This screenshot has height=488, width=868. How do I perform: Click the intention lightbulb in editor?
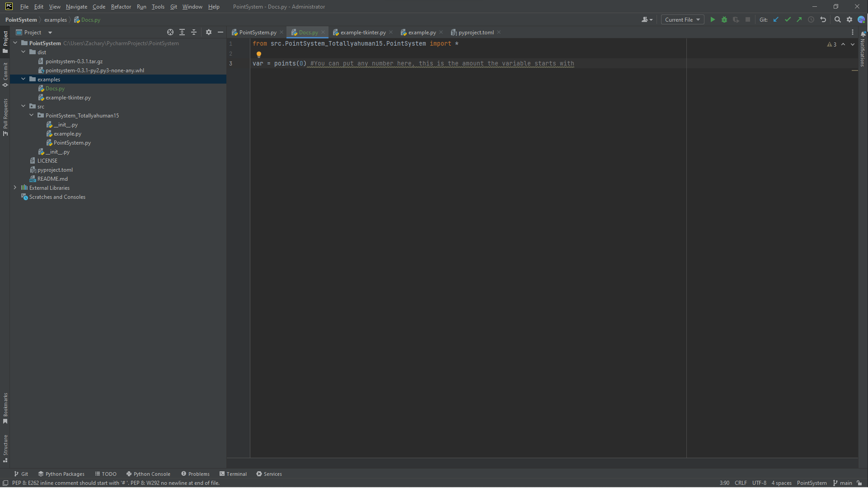[x=259, y=54]
